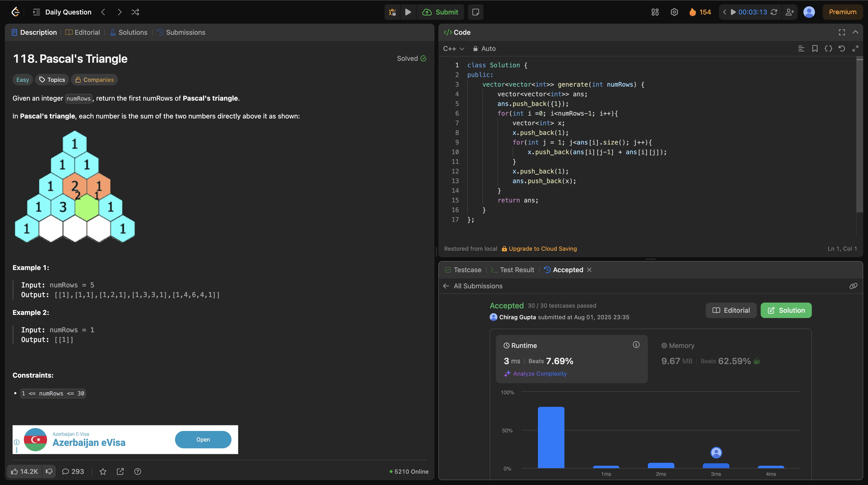Click the tall 0ms runtime bar
This screenshot has width=868, height=485.
[x=551, y=437]
